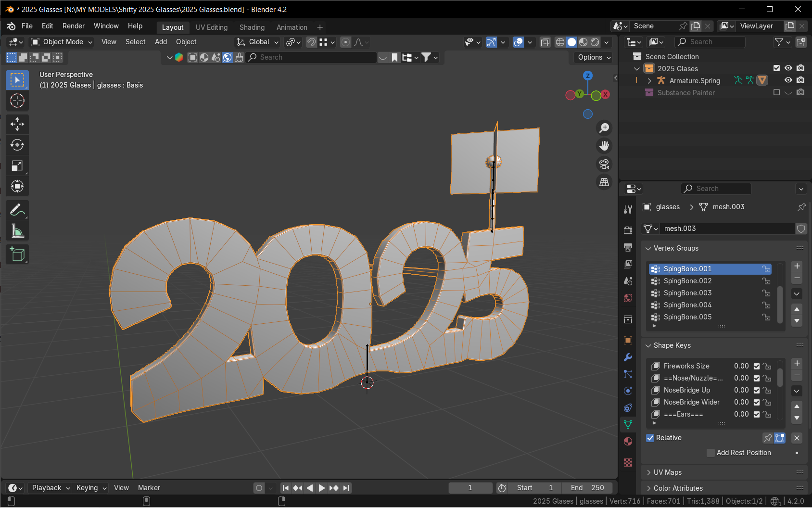Open the Options dropdown
812x508 pixels.
click(594, 57)
